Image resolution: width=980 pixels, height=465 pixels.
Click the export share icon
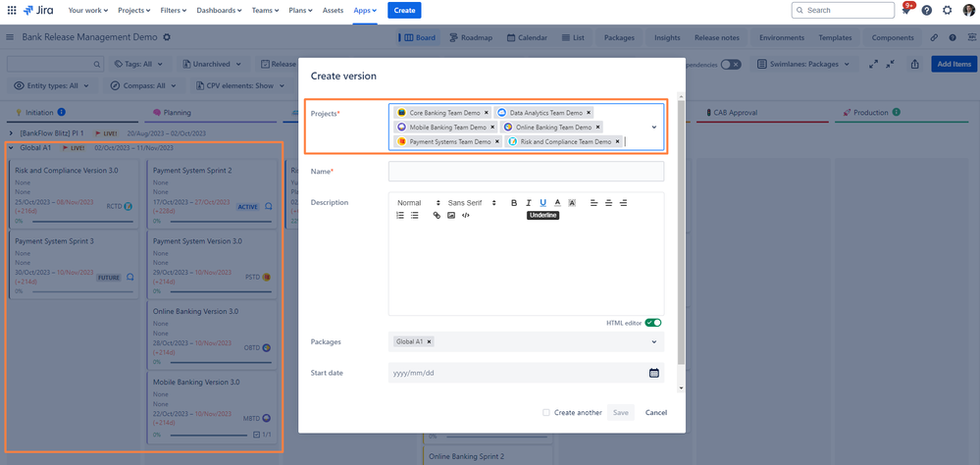(915, 64)
